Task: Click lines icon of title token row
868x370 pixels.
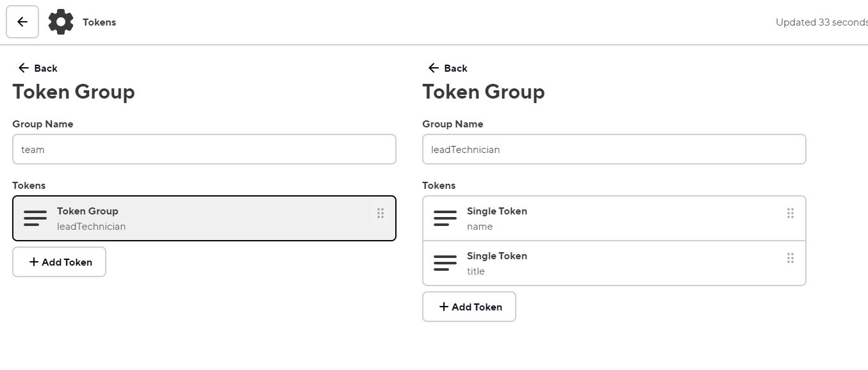Action: (445, 263)
